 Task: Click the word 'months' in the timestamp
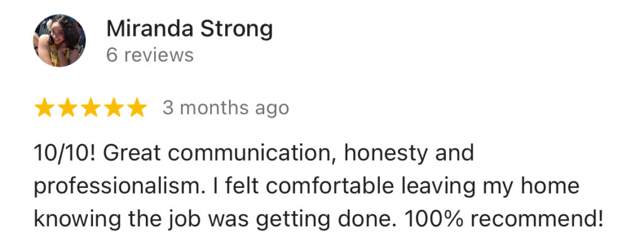coord(216,109)
